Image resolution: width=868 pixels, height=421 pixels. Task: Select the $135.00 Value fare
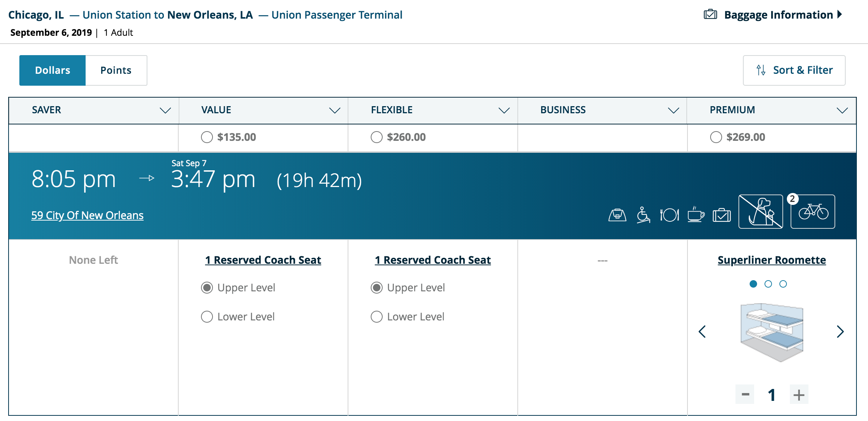pyautogui.click(x=207, y=137)
